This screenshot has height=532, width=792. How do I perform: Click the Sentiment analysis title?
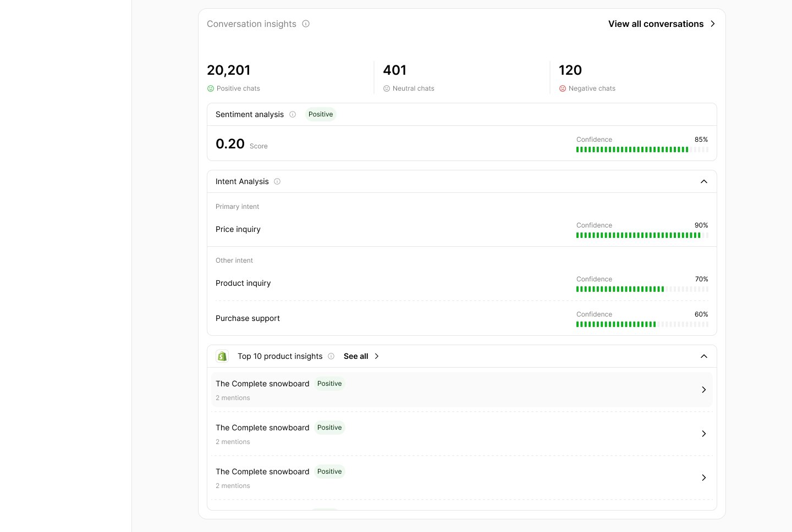click(250, 114)
